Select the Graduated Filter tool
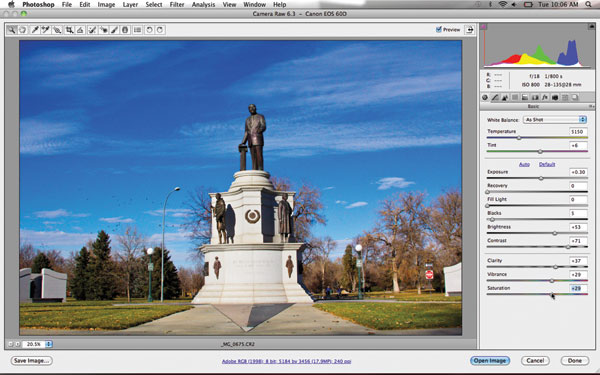Viewport: 600px width, 375px height. pos(125,30)
